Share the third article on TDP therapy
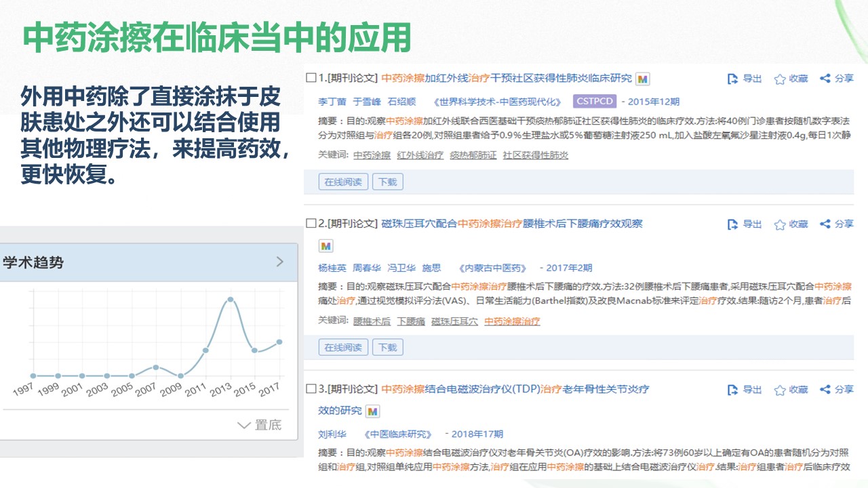868x488 pixels. pyautogui.click(x=825, y=390)
